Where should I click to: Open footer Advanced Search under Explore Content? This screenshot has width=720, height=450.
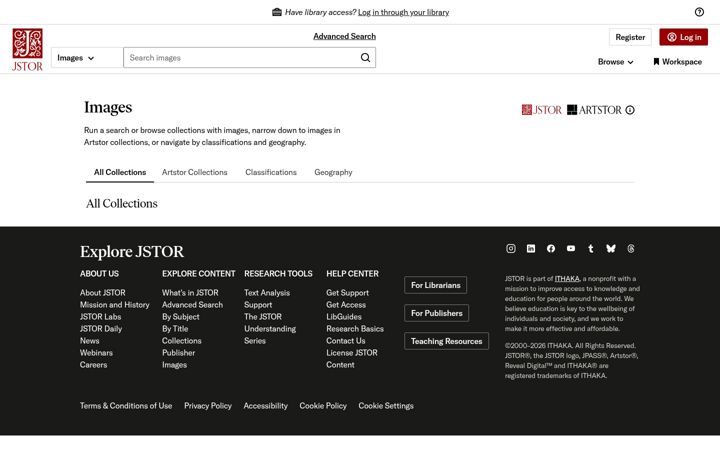[192, 304]
